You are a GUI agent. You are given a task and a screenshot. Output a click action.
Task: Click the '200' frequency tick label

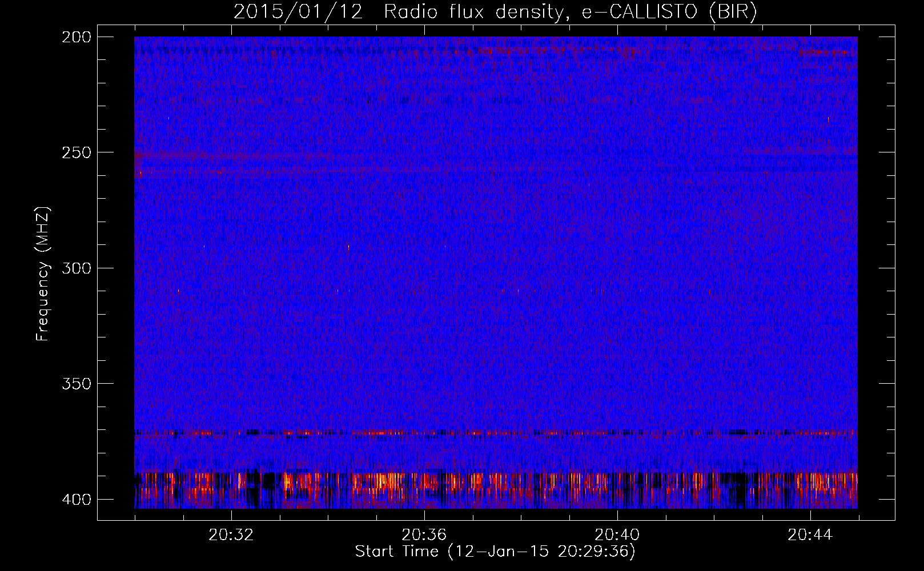coord(77,37)
